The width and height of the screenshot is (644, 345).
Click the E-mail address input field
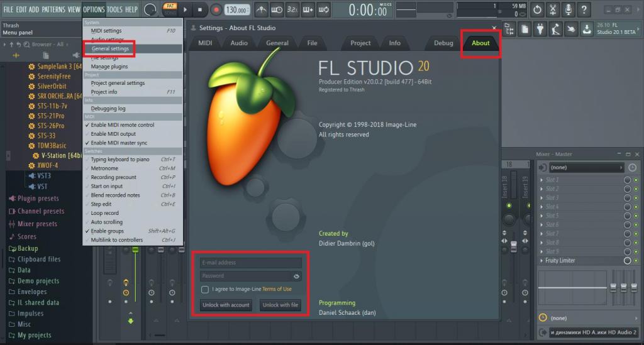tap(250, 263)
